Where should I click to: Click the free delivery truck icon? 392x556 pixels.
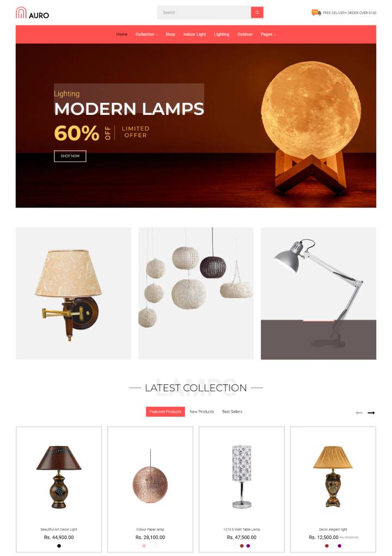click(x=316, y=13)
